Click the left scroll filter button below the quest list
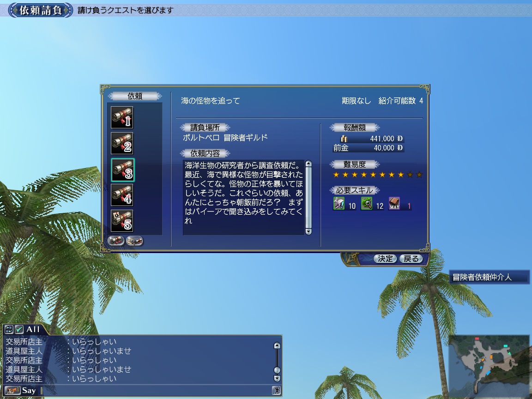 click(x=116, y=241)
